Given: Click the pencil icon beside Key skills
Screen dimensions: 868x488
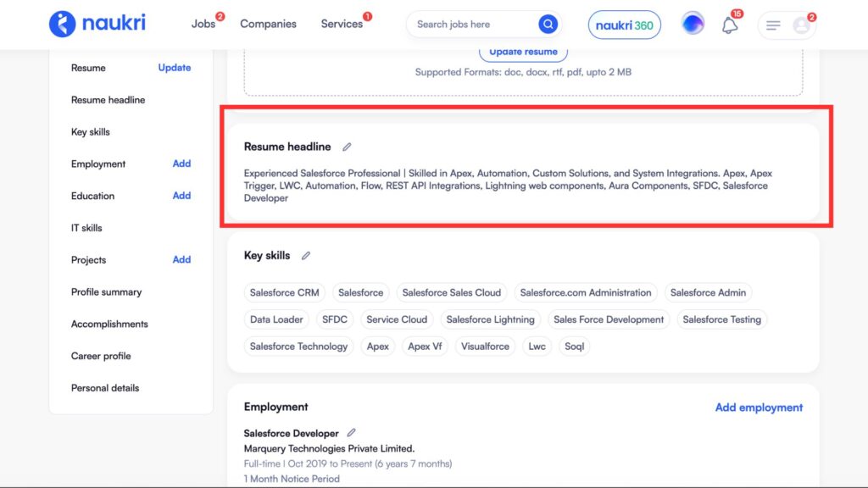Looking at the screenshot, I should click(x=306, y=256).
